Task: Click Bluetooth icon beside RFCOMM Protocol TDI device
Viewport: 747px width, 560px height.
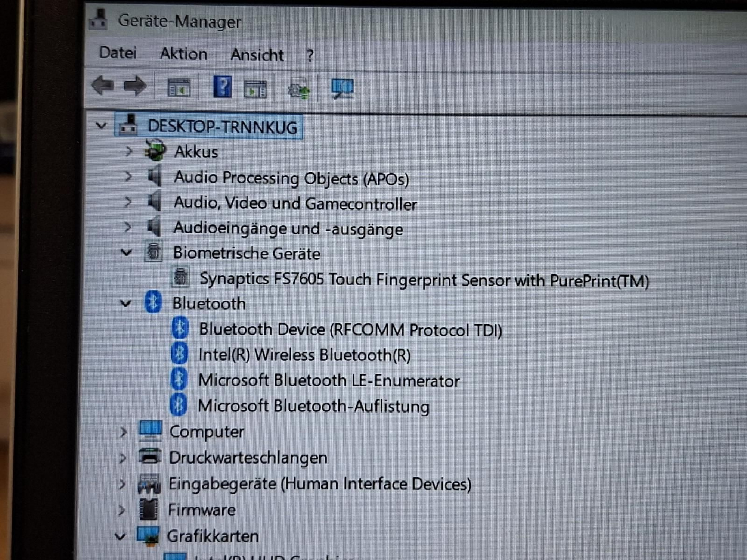Action: click(x=180, y=328)
